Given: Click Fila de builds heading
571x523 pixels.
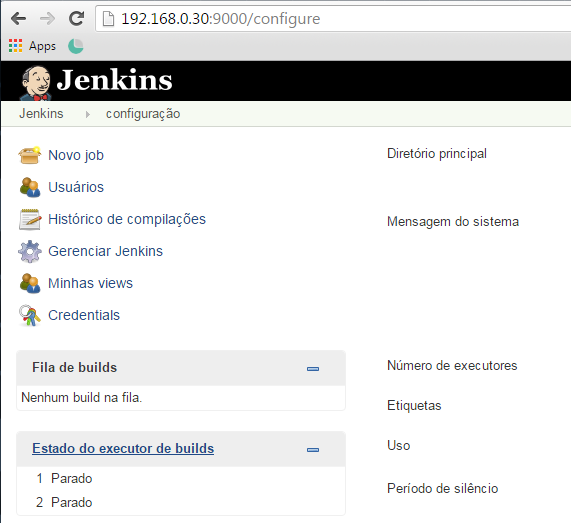Looking at the screenshot, I should click(75, 367).
